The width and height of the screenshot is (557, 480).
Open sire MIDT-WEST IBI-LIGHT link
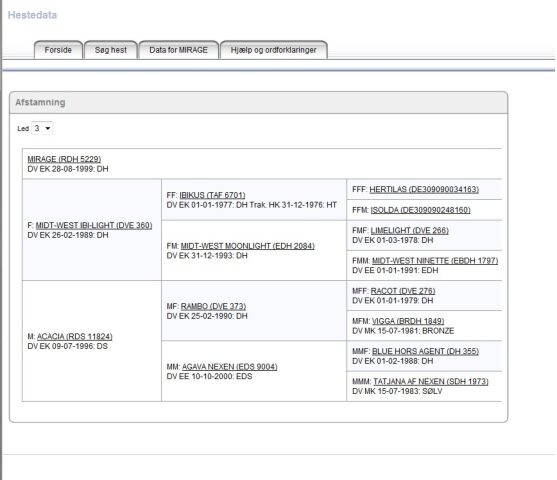click(94, 225)
